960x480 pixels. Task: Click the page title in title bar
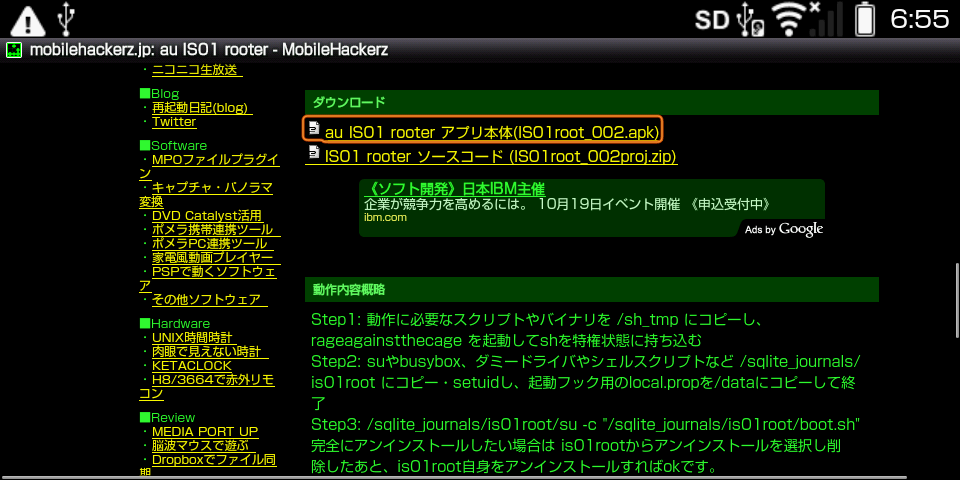coord(209,50)
